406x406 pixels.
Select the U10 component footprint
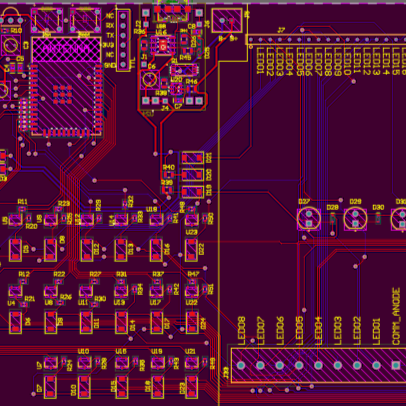tap(85, 363)
